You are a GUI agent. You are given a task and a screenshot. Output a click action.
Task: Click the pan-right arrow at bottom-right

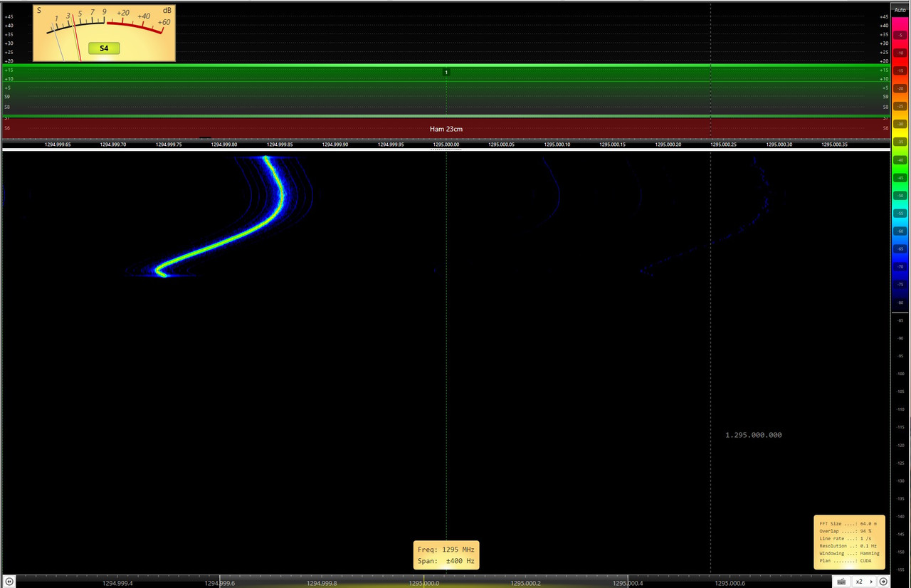[883, 582]
